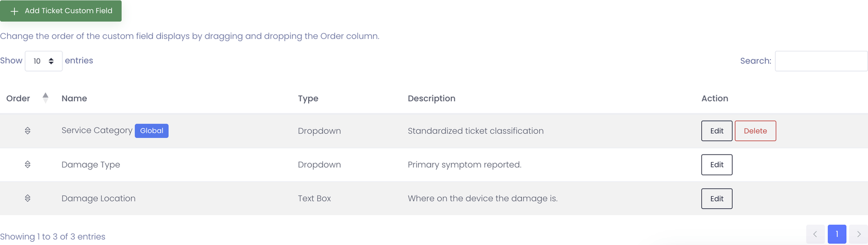Edit the Service Category field
This screenshot has width=868, height=245.
point(717,131)
